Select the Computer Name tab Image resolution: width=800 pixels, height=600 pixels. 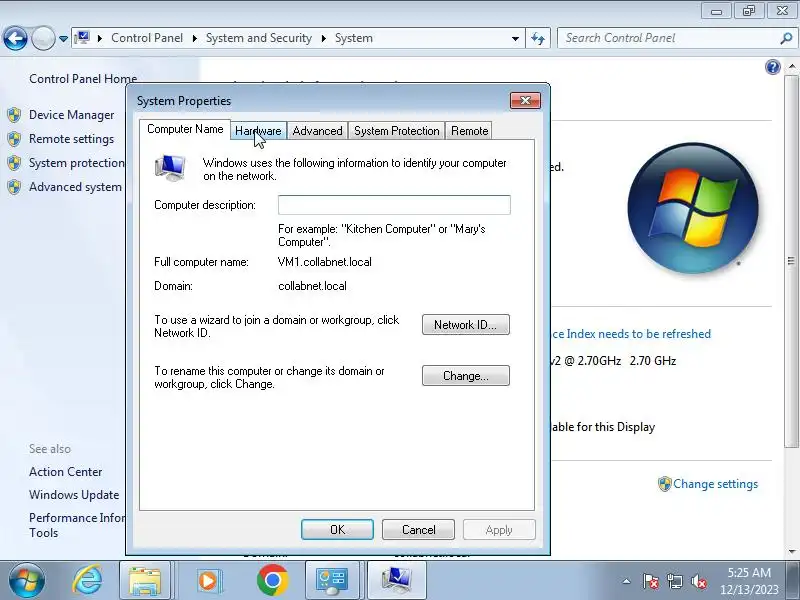point(185,129)
